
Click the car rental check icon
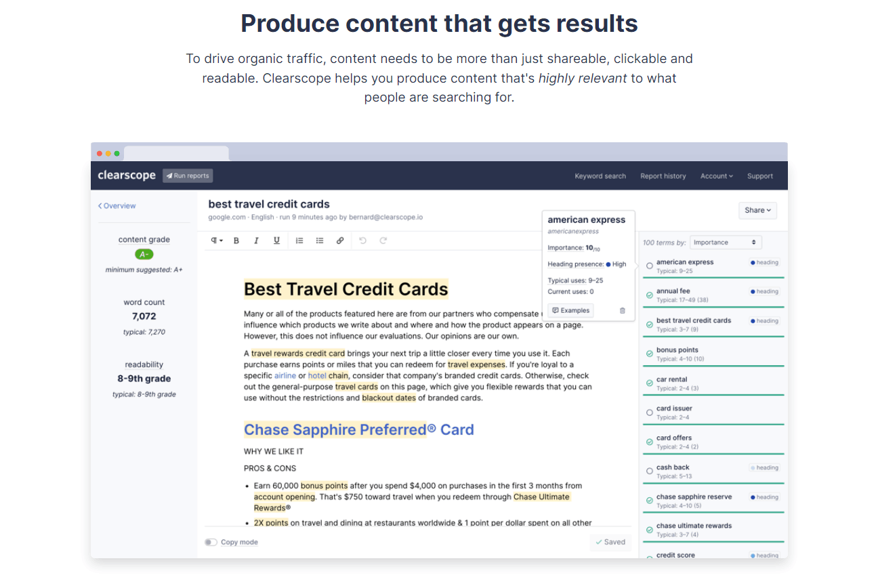[650, 383]
